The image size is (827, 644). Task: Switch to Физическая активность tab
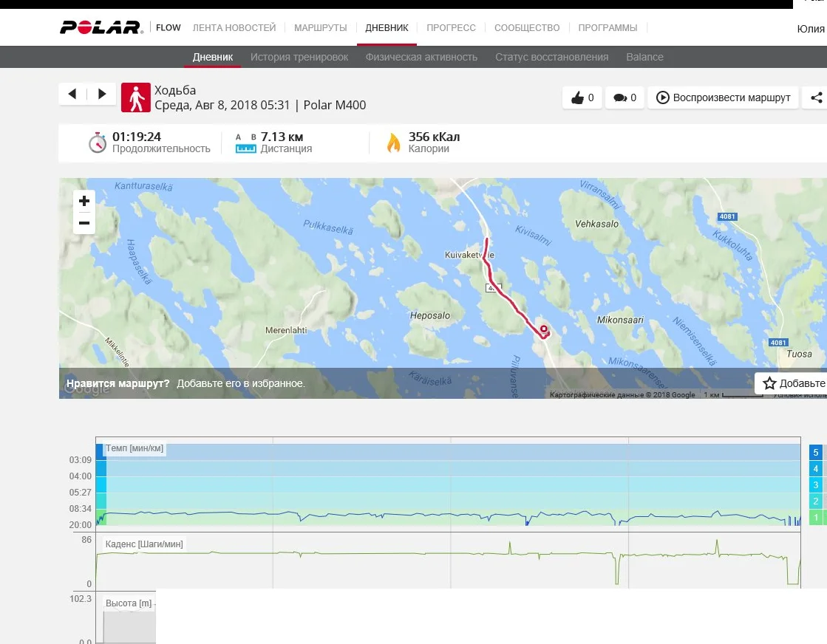[x=421, y=57]
